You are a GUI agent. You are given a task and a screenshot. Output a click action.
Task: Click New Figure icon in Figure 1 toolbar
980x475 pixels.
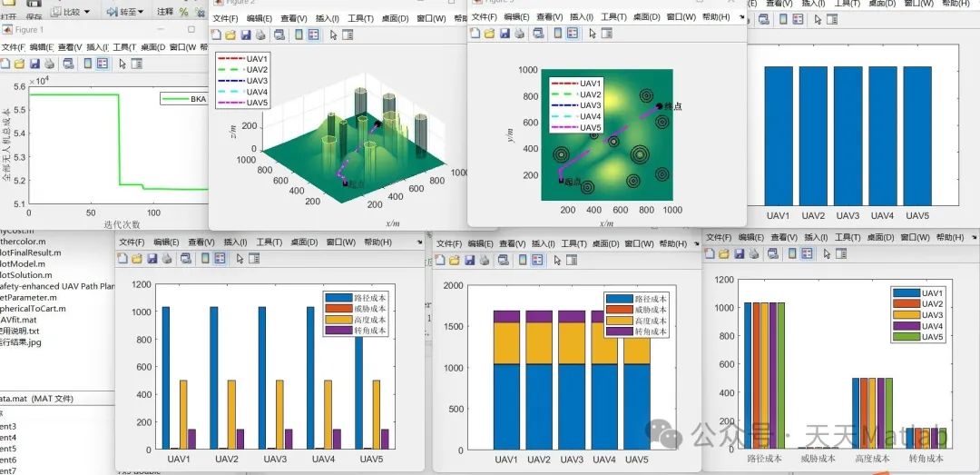pyautogui.click(x=5, y=64)
